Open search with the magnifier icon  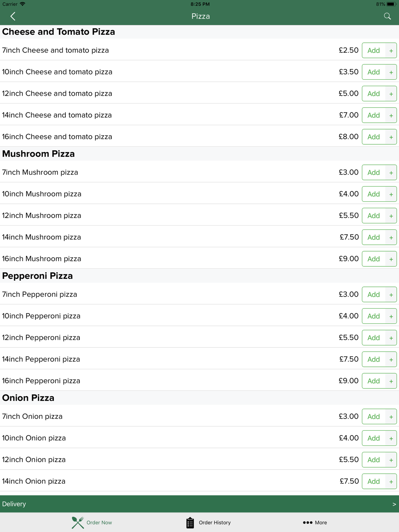click(x=387, y=16)
